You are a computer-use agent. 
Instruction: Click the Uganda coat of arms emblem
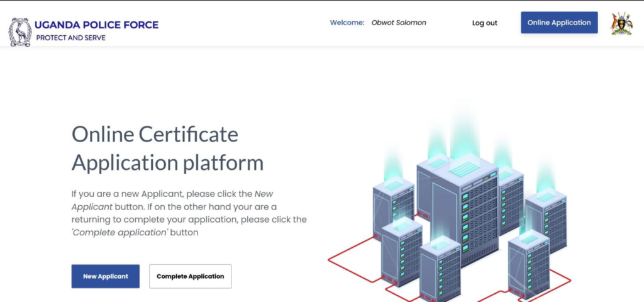[x=621, y=23]
